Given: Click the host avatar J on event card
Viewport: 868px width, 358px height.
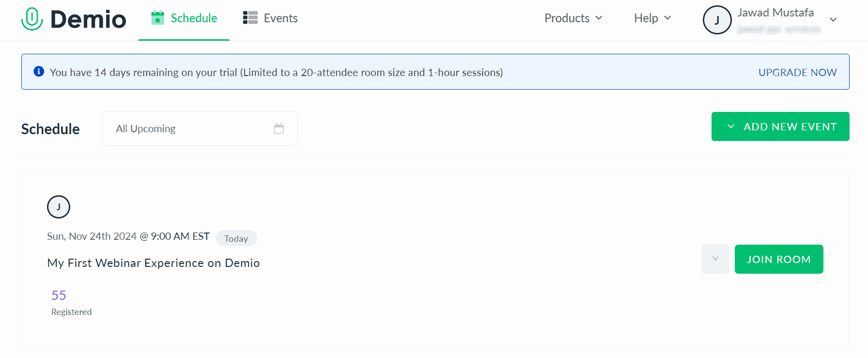Looking at the screenshot, I should click(x=59, y=207).
